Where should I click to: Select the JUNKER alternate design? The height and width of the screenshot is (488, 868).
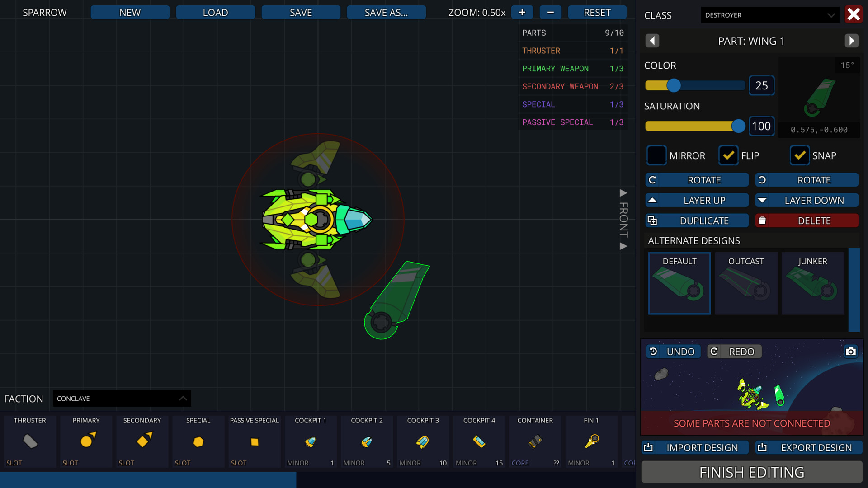click(x=812, y=283)
